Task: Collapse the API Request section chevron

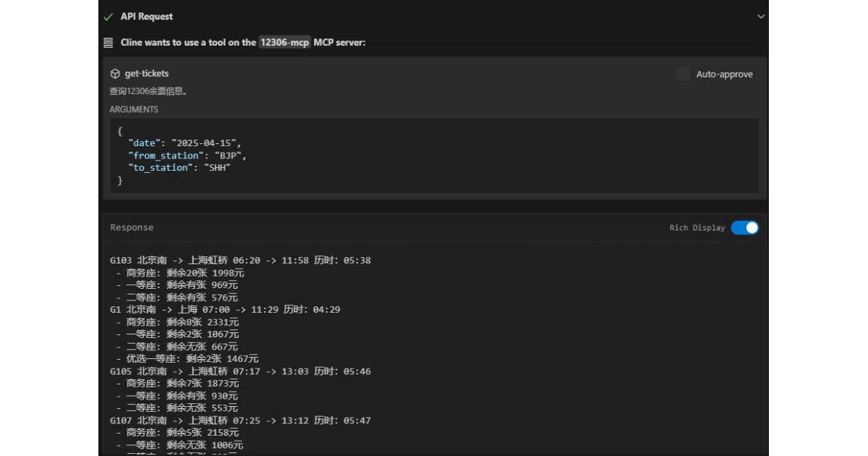Action: pos(760,17)
